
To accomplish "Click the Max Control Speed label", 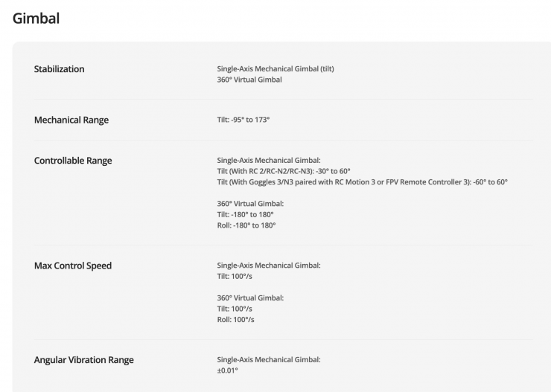I will (x=72, y=266).
